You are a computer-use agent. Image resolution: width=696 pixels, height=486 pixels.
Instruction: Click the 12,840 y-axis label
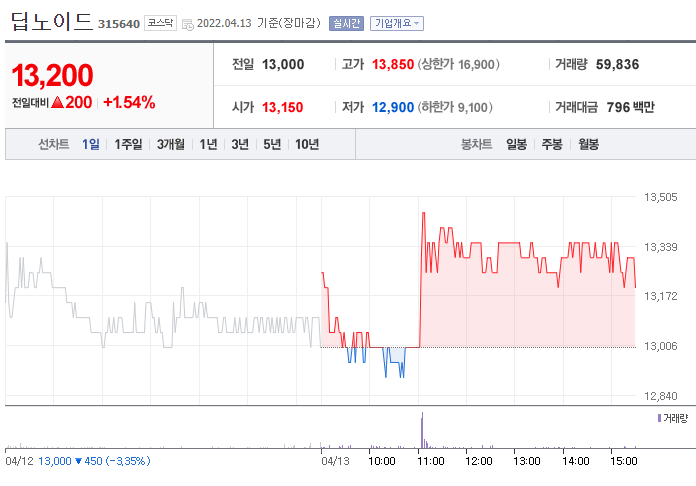pos(660,395)
